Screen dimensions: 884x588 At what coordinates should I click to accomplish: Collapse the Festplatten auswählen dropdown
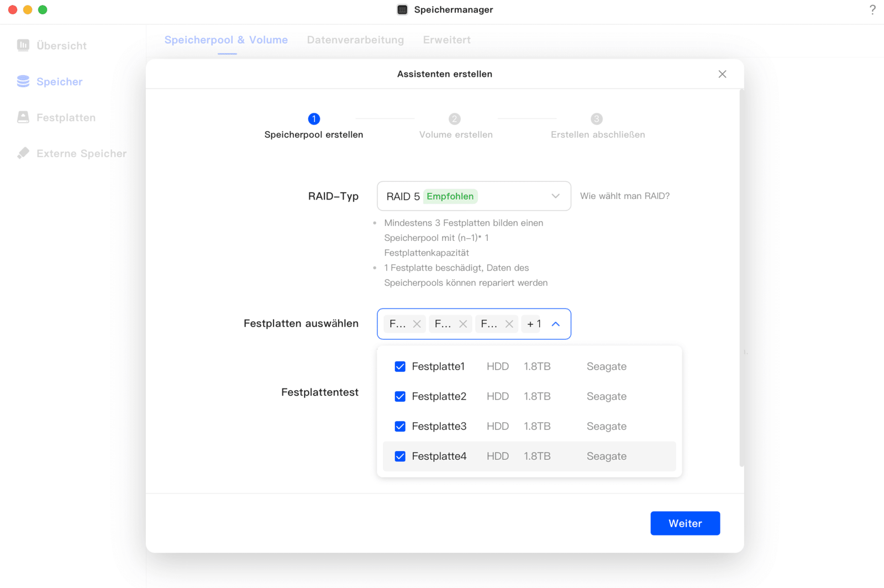point(556,324)
